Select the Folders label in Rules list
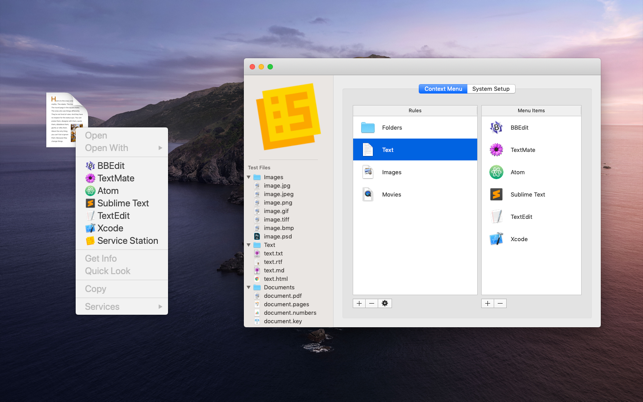 (x=392, y=128)
